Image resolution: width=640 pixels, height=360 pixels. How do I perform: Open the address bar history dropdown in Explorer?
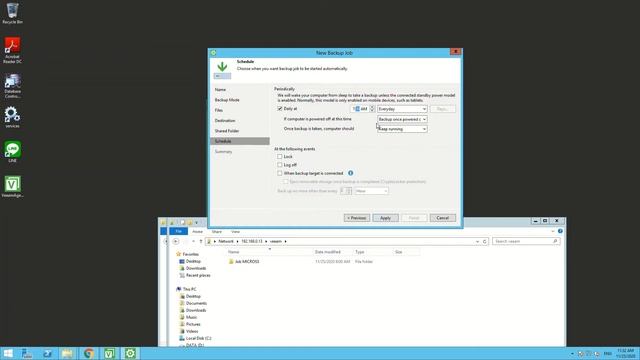477,241
